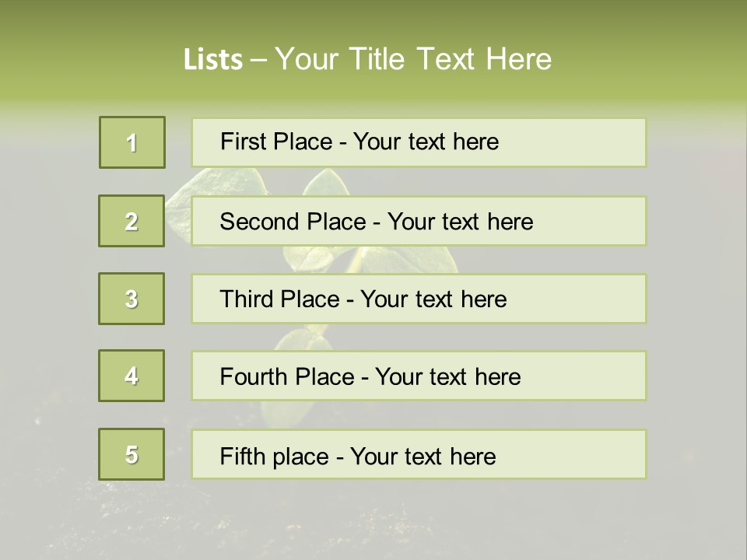This screenshot has height=560, width=747.
Task: Click the word Third in the list
Action: [x=246, y=299]
